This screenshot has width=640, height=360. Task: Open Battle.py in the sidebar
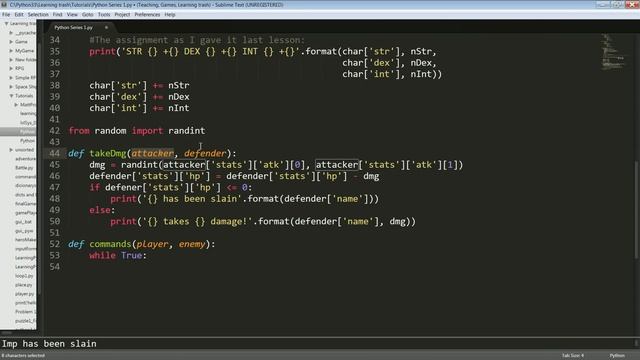pos(24,168)
